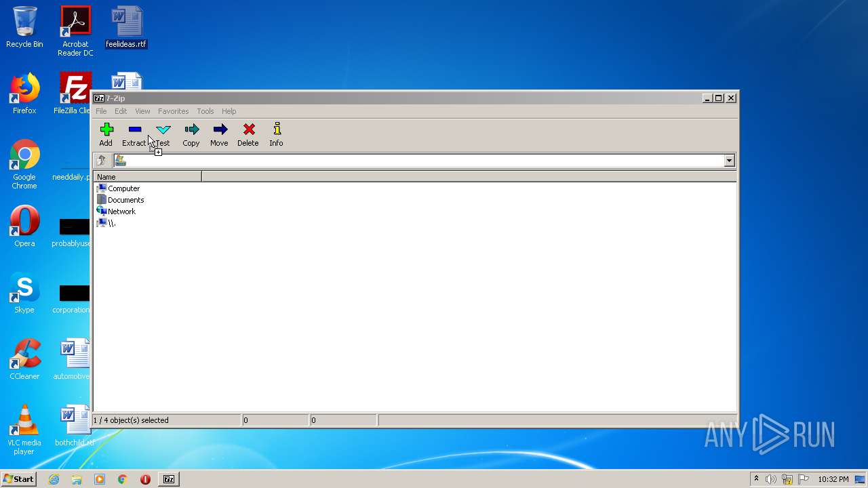The image size is (868, 488).
Task: Launch Chrome from the taskbar
Action: pyautogui.click(x=122, y=479)
